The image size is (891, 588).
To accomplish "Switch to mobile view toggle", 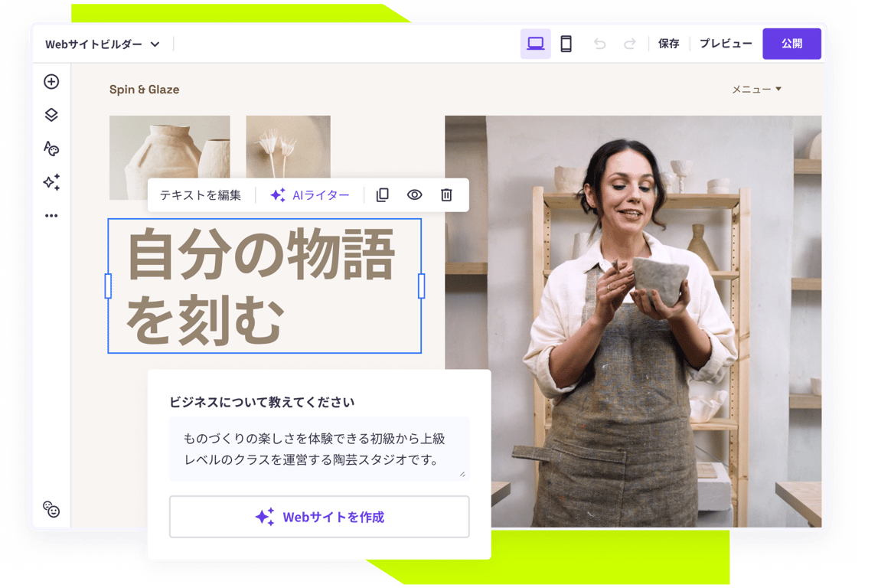I will pos(566,44).
